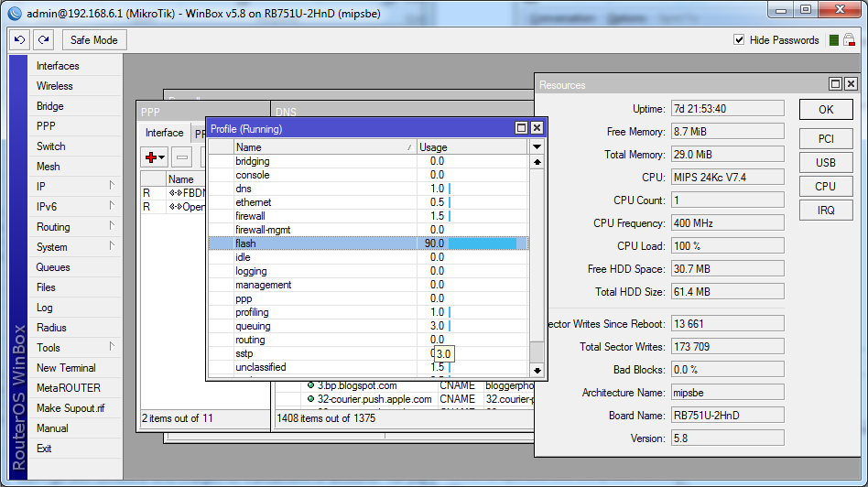Expand the Routing submenu in sidebar
The width and height of the screenshot is (868, 487).
[x=112, y=225]
